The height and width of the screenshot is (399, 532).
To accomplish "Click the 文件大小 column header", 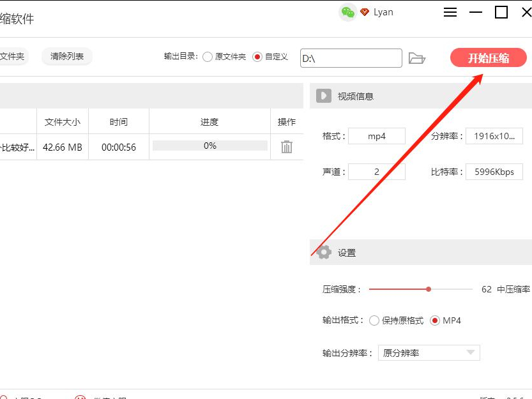I will click(63, 121).
